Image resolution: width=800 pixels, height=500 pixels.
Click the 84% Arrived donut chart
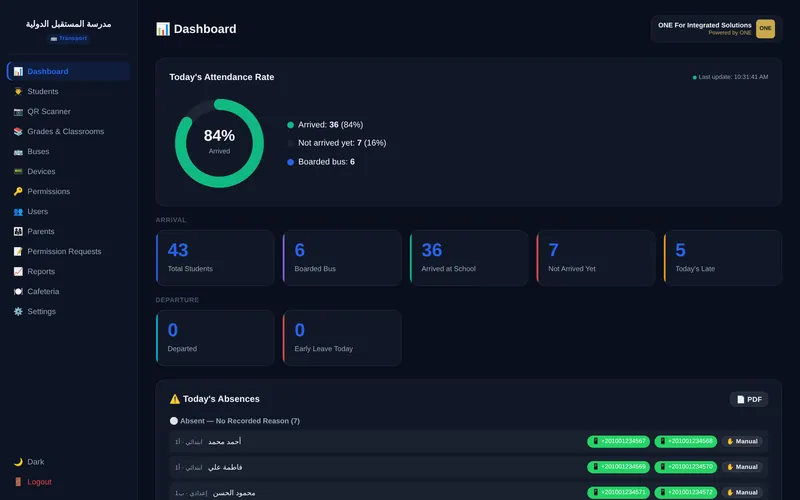(x=219, y=143)
